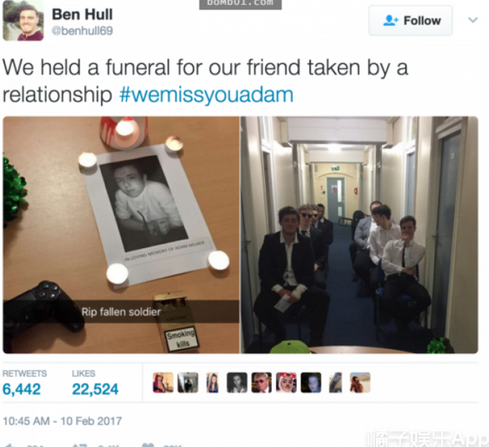Open the hallway funeral photo
Screen dimensions: 489x447
coord(359,235)
